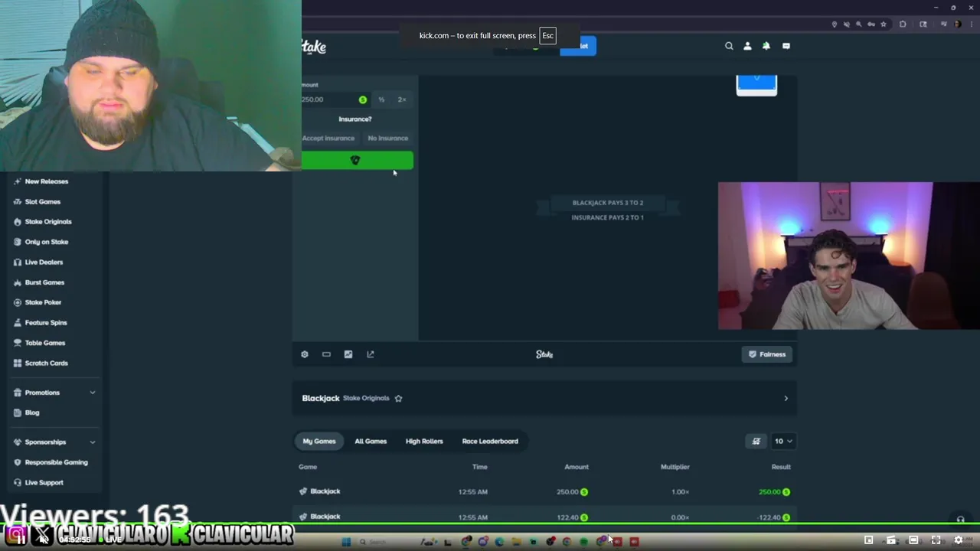Toggle theatre mode icon below the game
The image size is (980, 551).
[x=326, y=354]
